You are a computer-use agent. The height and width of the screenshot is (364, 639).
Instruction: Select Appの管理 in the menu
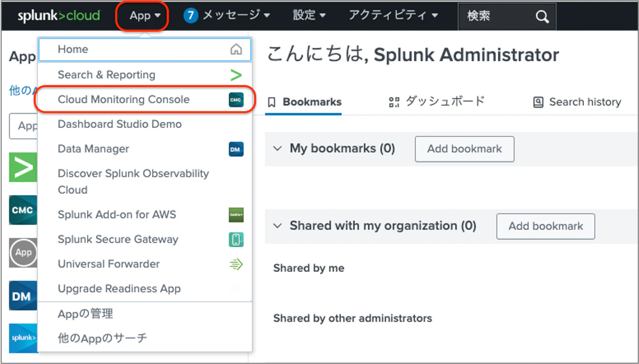(145, 314)
